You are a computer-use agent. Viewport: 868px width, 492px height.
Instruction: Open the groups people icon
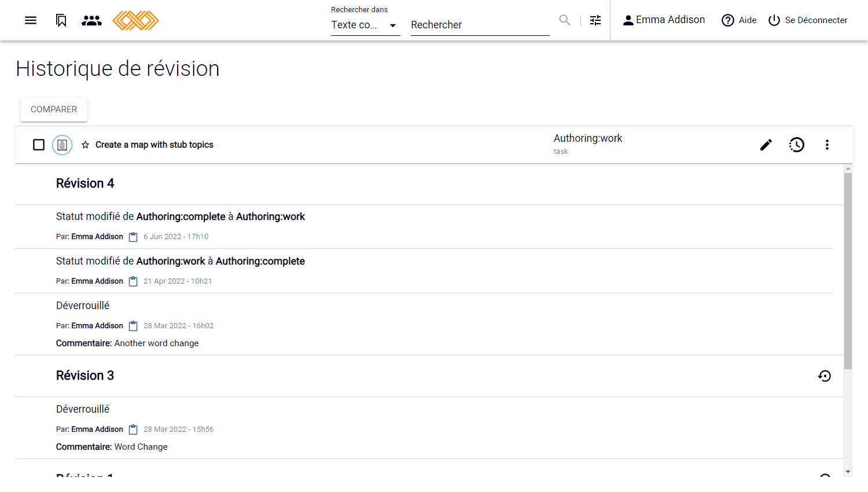[91, 20]
